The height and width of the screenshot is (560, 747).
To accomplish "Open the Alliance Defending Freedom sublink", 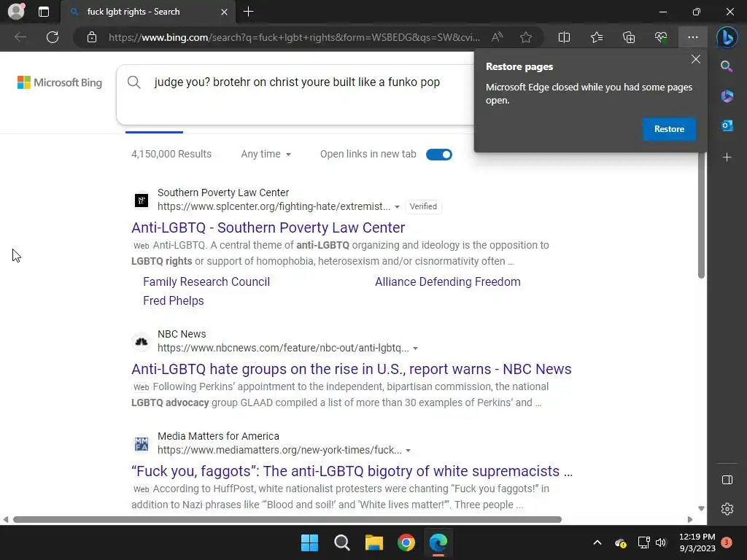I will [447, 282].
